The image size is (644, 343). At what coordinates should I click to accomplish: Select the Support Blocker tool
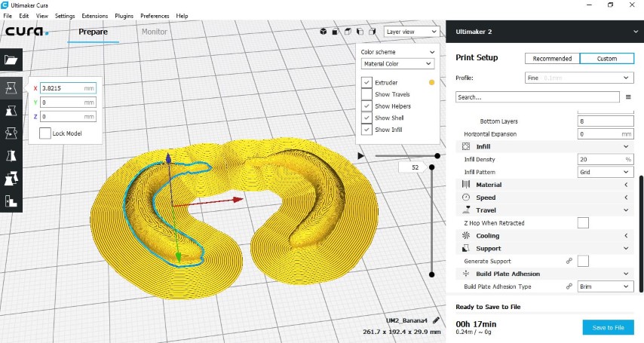pyautogui.click(x=11, y=201)
